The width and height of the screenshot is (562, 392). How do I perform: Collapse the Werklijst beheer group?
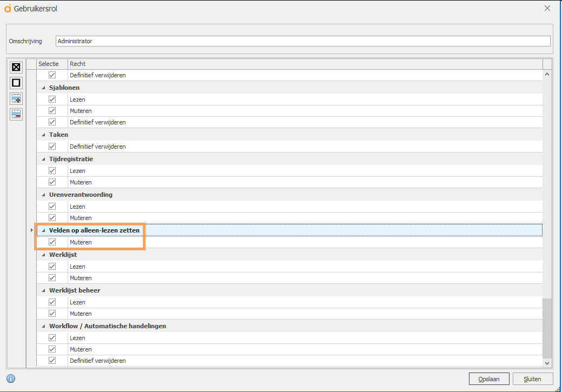pyautogui.click(x=43, y=290)
